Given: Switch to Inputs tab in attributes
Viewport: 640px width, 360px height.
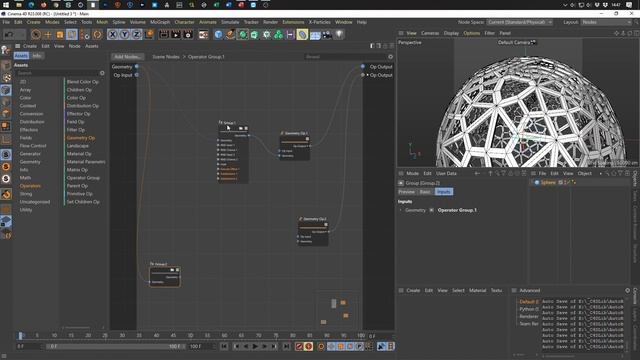Looking at the screenshot, I should (x=444, y=192).
